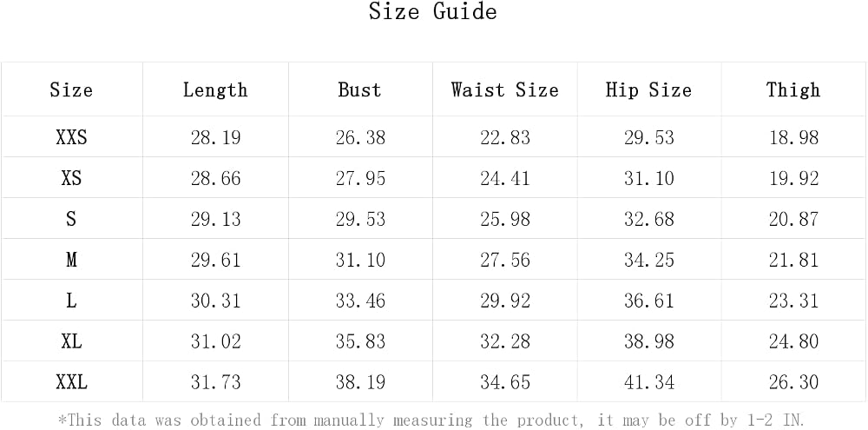Click the Waist Size column header
Image resolution: width=868 pixels, height=430 pixels.
[505, 89]
